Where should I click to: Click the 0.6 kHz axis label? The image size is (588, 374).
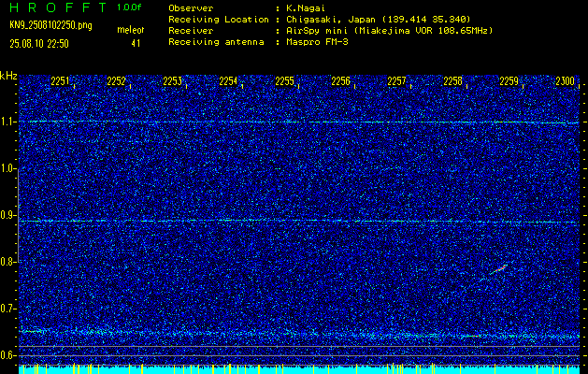7,355
